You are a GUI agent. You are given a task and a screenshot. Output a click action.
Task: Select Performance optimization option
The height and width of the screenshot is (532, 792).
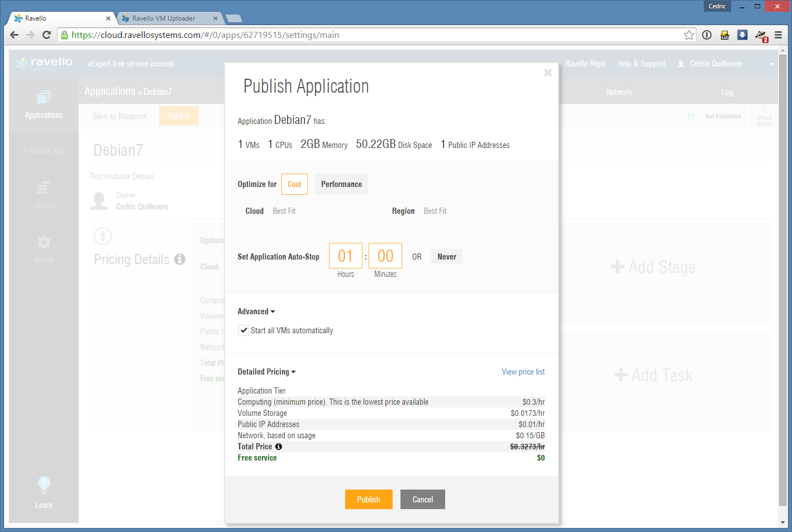tap(341, 184)
